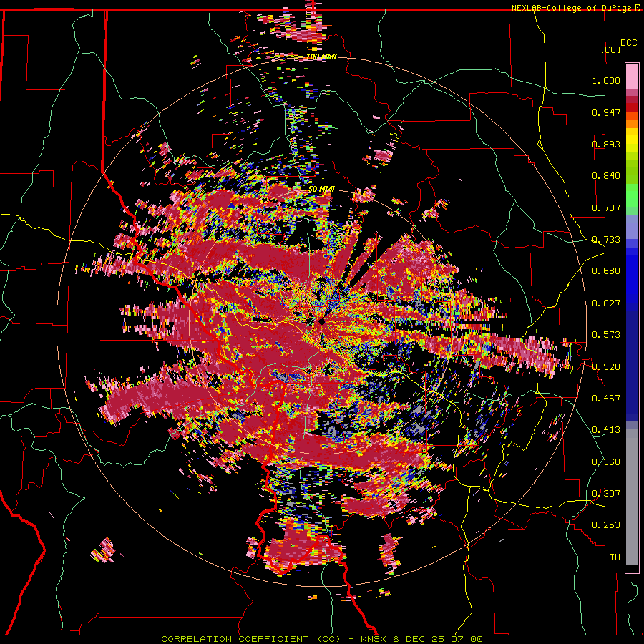Viewport: 644px width, 644px height.
Task: Click the black radar site dot
Action: click(x=322, y=322)
